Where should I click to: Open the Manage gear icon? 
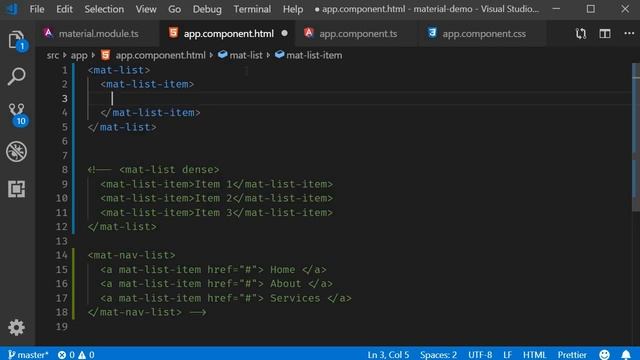[16, 327]
